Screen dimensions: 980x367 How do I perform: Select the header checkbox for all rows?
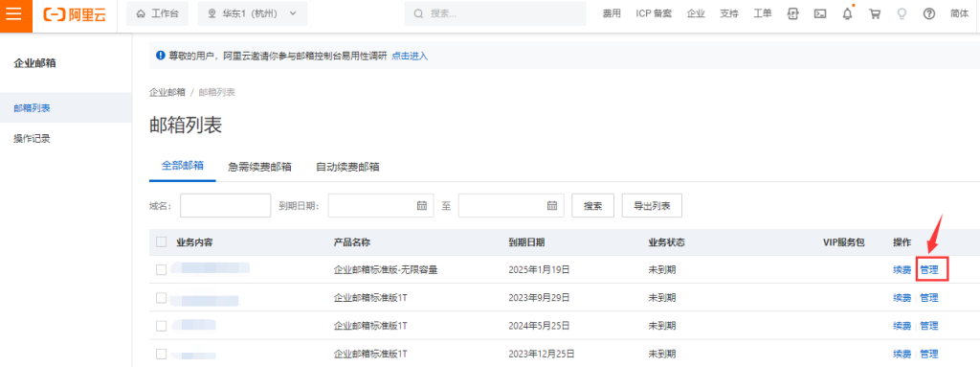point(161,242)
